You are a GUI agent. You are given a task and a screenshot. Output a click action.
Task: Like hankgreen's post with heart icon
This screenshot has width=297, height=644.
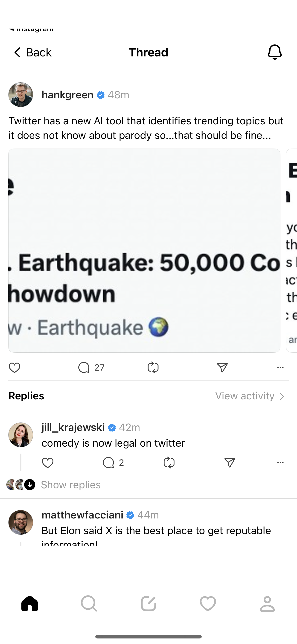point(15,368)
